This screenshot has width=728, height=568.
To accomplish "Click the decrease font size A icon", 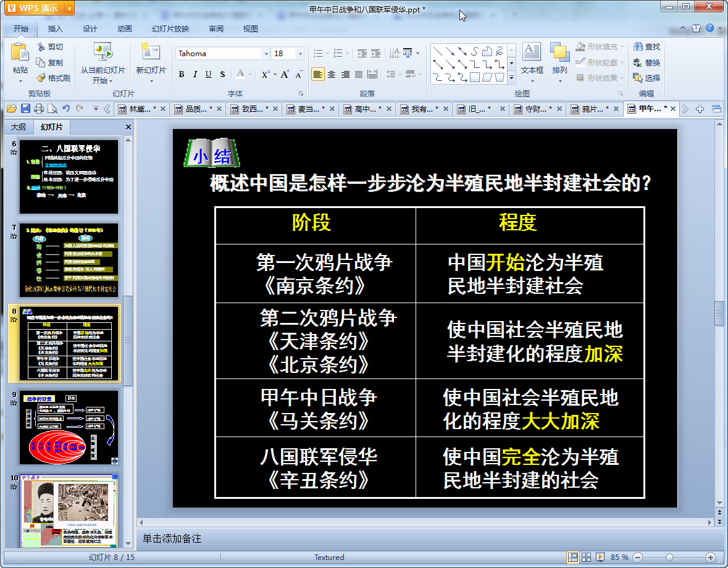I will click(298, 74).
